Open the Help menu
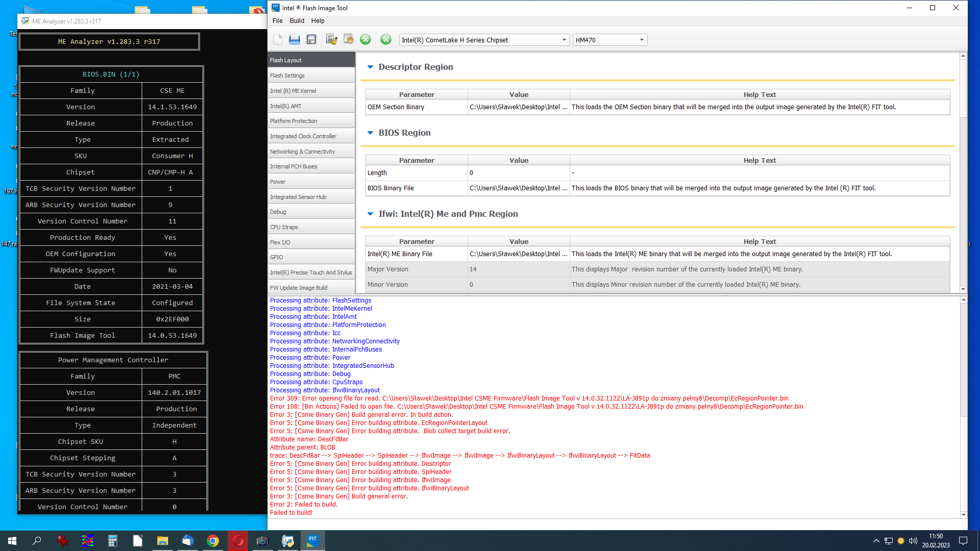 tap(318, 21)
